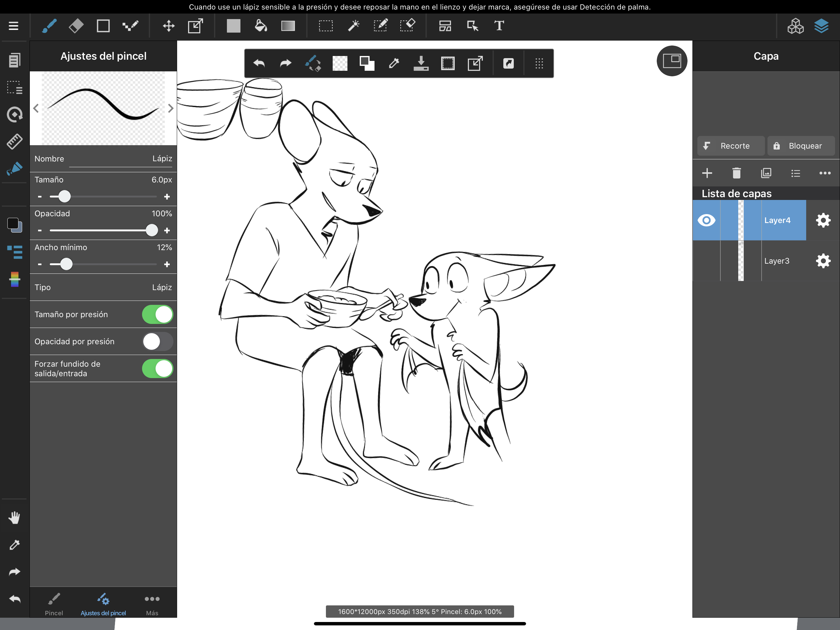Select the Bucket fill tool
This screenshot has height=630, width=840.
(260, 26)
